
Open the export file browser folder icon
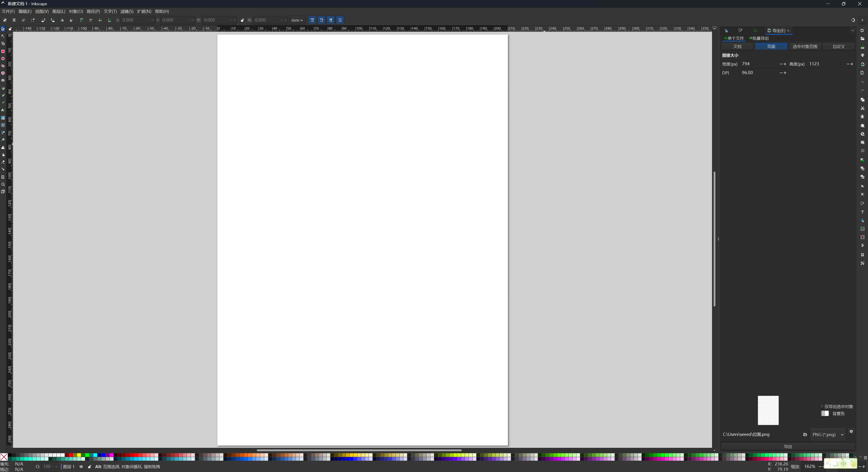(805, 435)
